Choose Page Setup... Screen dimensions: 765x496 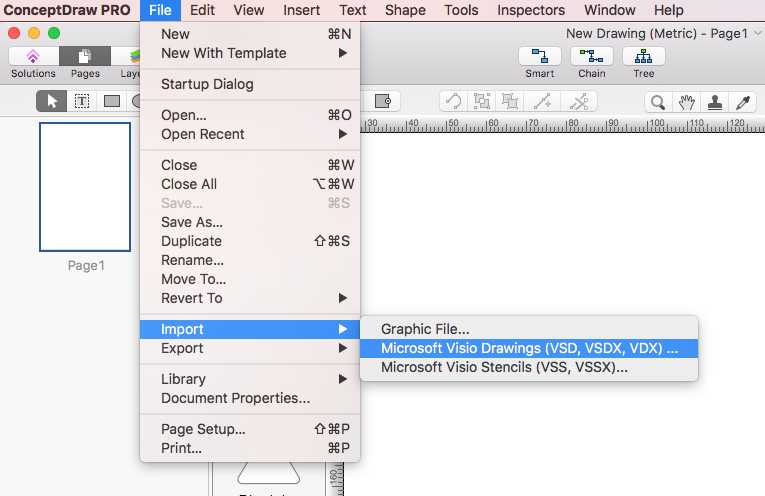click(x=250, y=429)
